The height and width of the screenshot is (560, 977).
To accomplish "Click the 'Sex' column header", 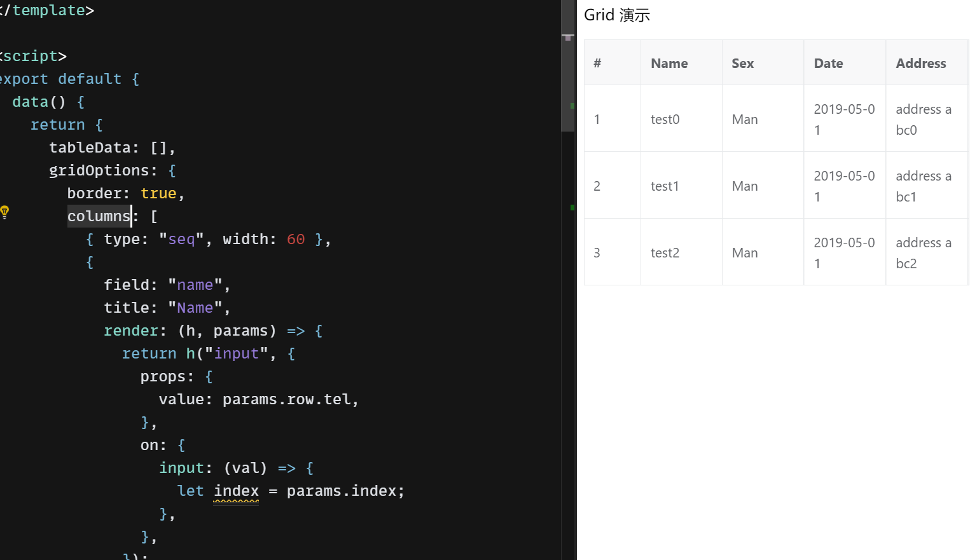I will [x=742, y=63].
